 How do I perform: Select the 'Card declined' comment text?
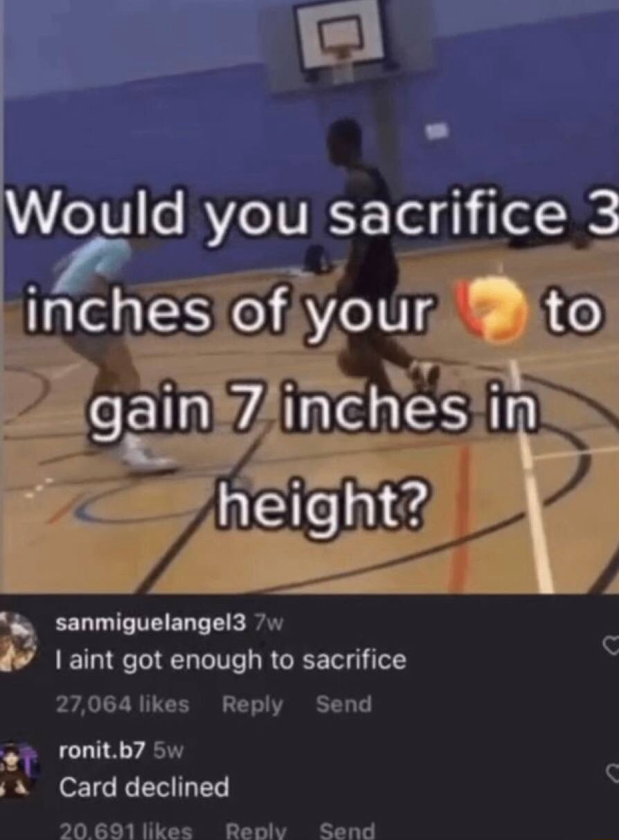[x=144, y=787]
